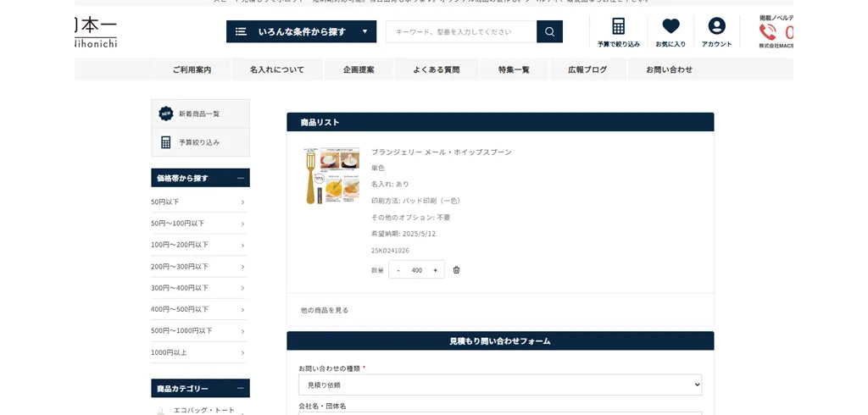Open the お問い合わせの種類 select box

(500, 385)
